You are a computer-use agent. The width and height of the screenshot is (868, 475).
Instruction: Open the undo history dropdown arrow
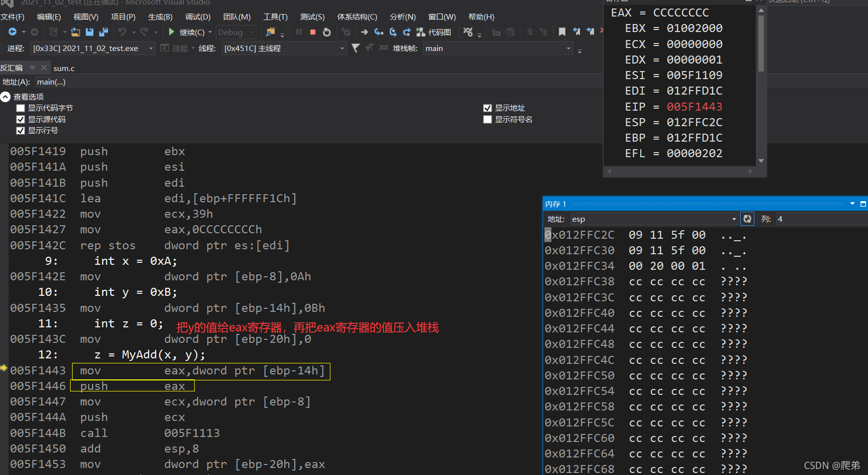(x=134, y=32)
